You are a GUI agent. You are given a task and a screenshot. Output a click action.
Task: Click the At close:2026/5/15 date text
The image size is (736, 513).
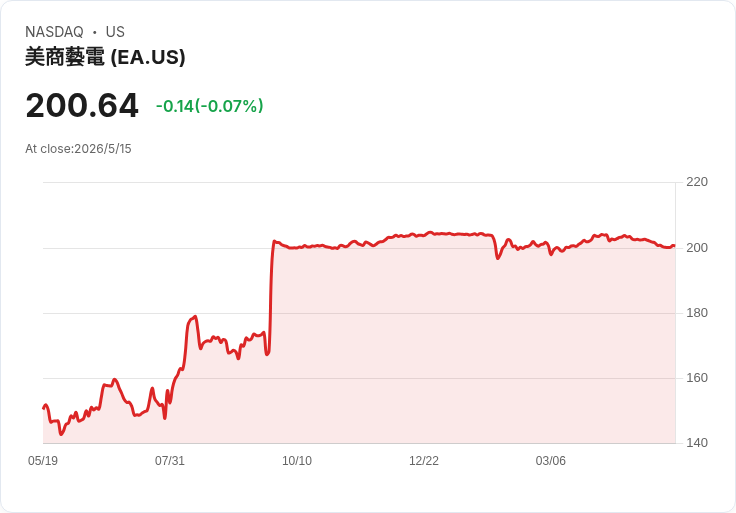78,149
